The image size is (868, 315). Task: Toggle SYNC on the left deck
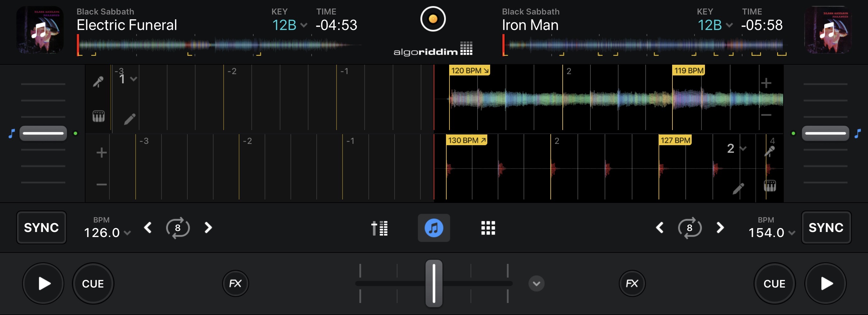pos(41,228)
